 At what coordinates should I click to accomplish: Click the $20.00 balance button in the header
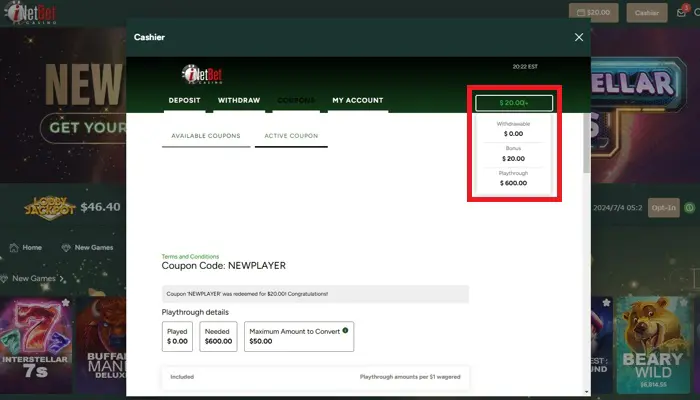[593, 12]
